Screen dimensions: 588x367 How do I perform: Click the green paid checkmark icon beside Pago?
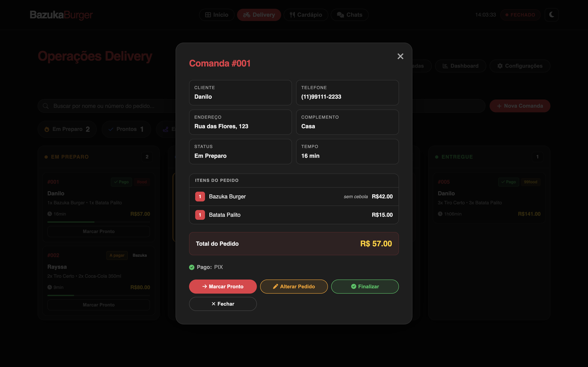192,267
